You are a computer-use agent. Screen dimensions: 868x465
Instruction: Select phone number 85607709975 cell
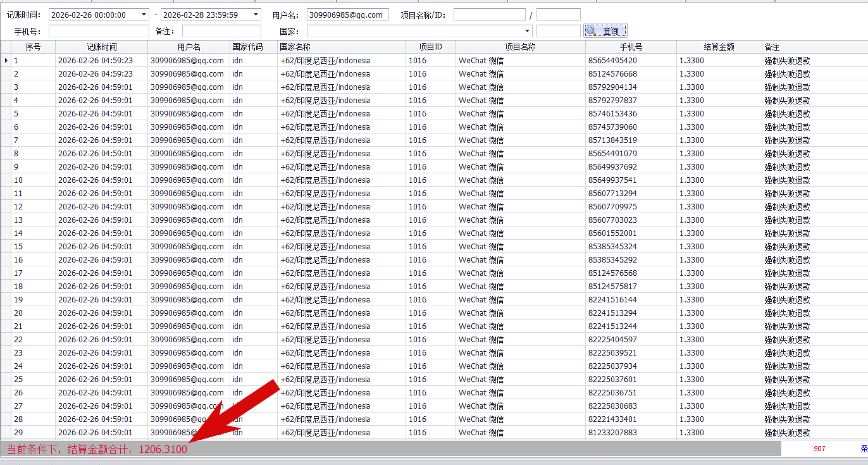[x=631, y=207]
